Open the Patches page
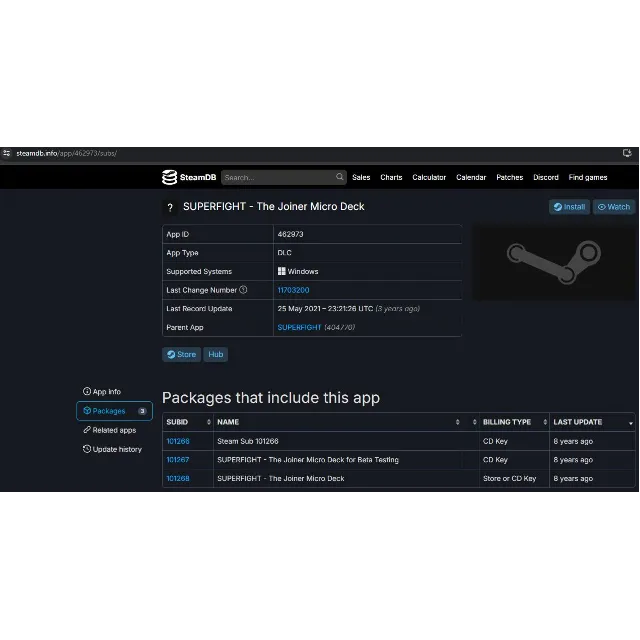This screenshot has width=640, height=640. click(x=509, y=178)
